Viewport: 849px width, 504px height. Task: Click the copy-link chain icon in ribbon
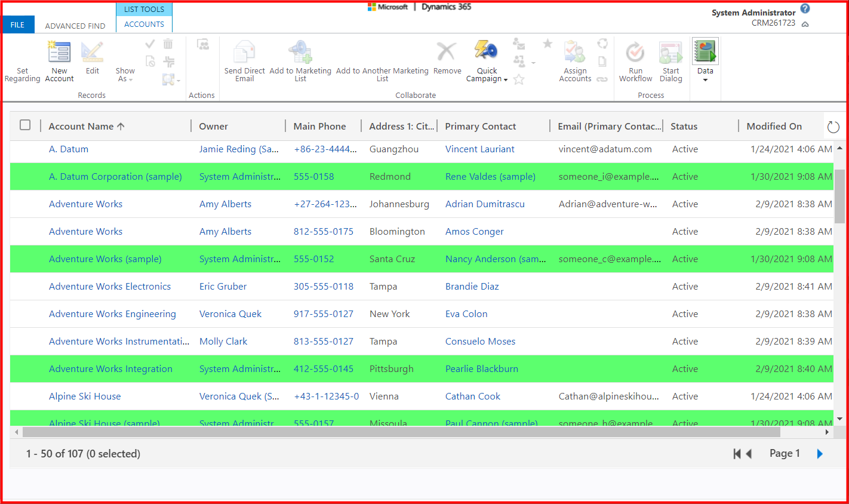coord(602,79)
